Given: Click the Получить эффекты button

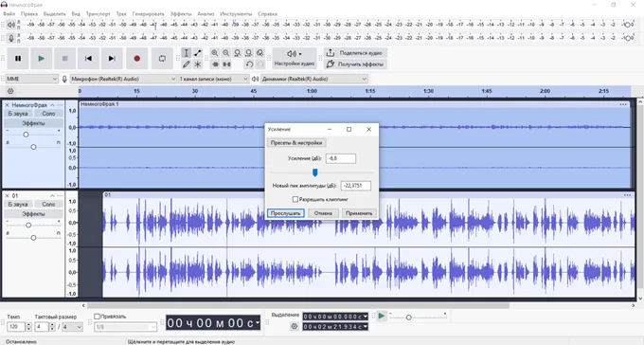Looking at the screenshot, I should coord(356,64).
